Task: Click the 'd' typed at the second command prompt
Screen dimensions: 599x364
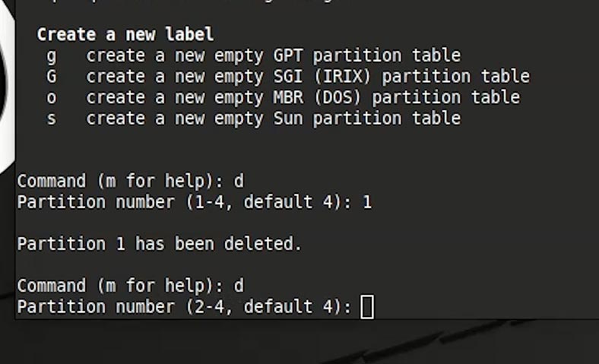Action: (x=239, y=286)
